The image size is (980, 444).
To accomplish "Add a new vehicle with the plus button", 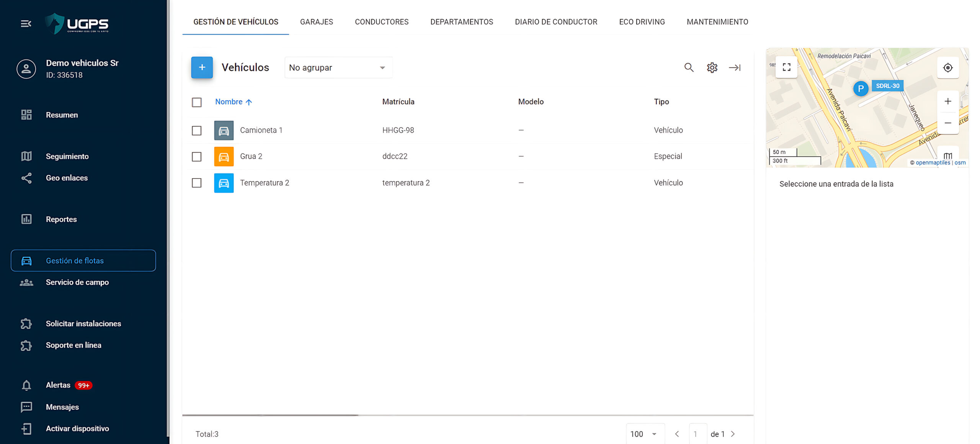I will 202,67.
